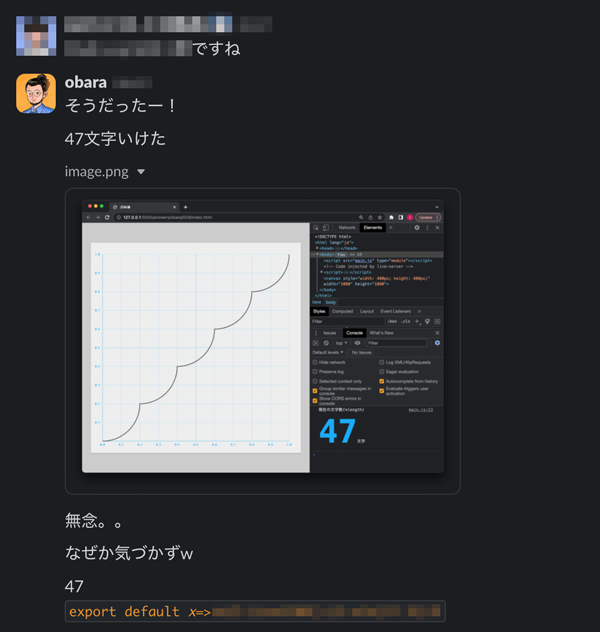Enable the Preserve log checkbox
The height and width of the screenshot is (632, 600).
coord(315,372)
